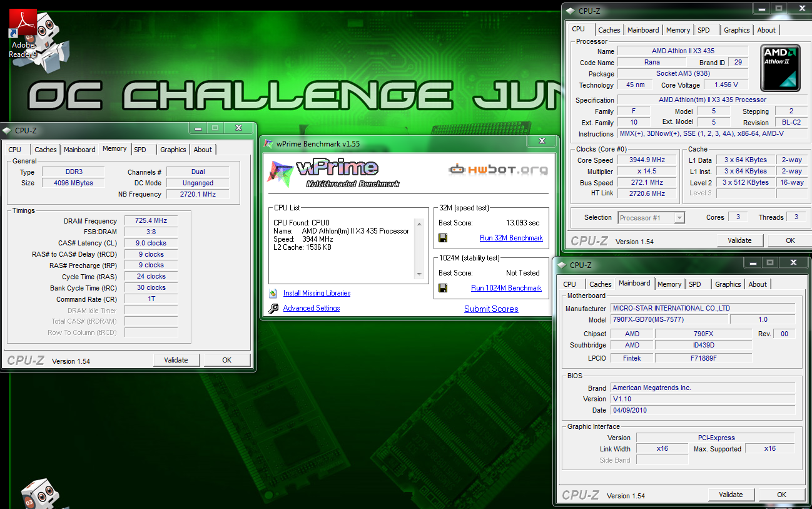Click the CPU-Z Memory window title icon
812x509 pixels.
7,130
